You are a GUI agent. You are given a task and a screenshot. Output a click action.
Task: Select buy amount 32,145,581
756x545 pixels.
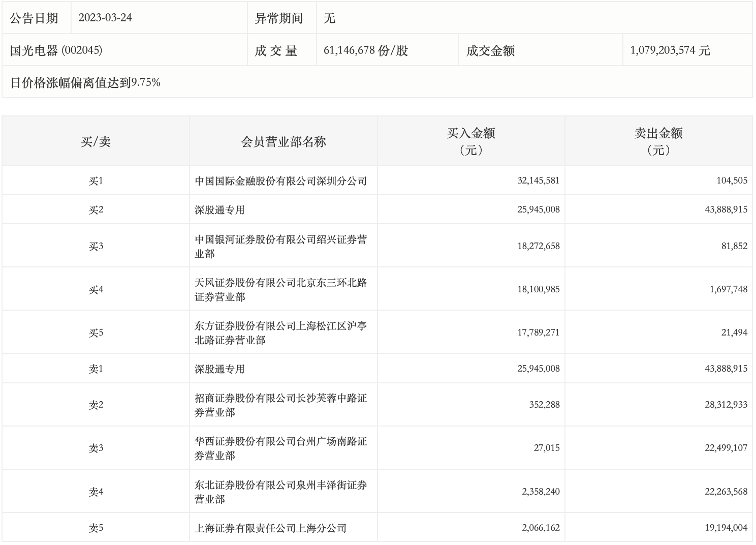point(539,180)
